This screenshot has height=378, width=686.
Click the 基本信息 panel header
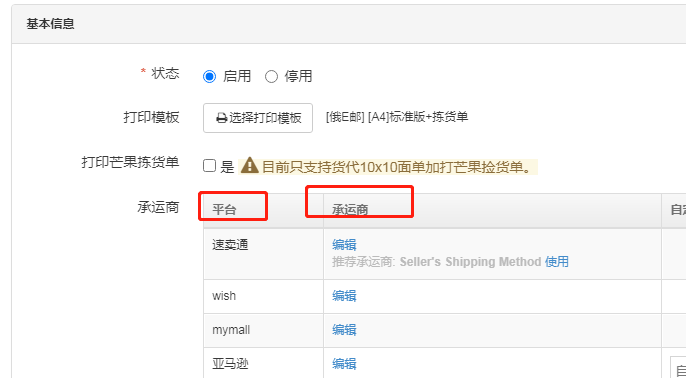[349, 24]
